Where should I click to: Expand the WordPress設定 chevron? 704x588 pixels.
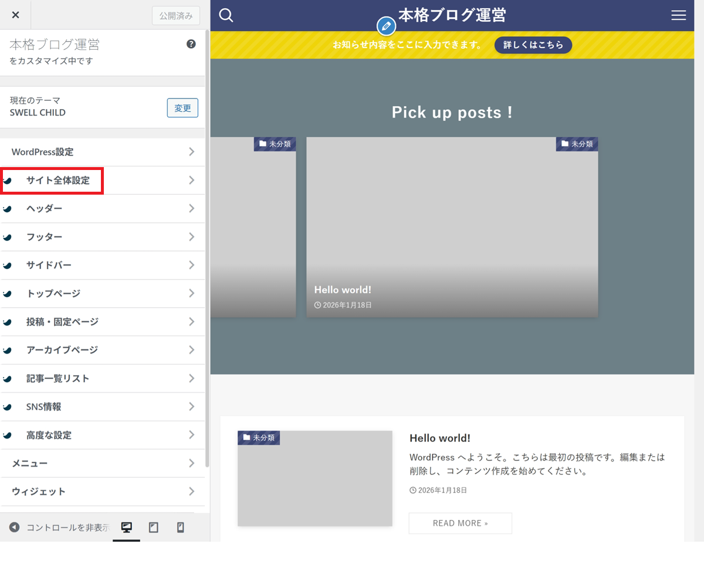[191, 152]
